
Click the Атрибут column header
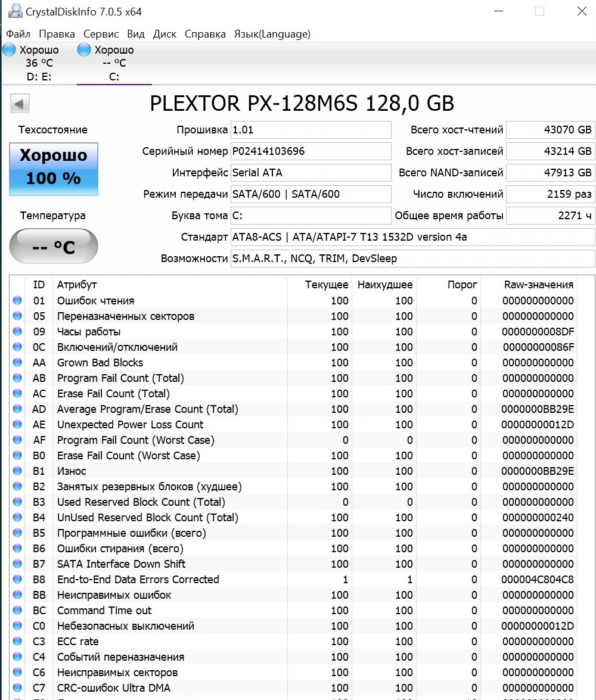(77, 285)
